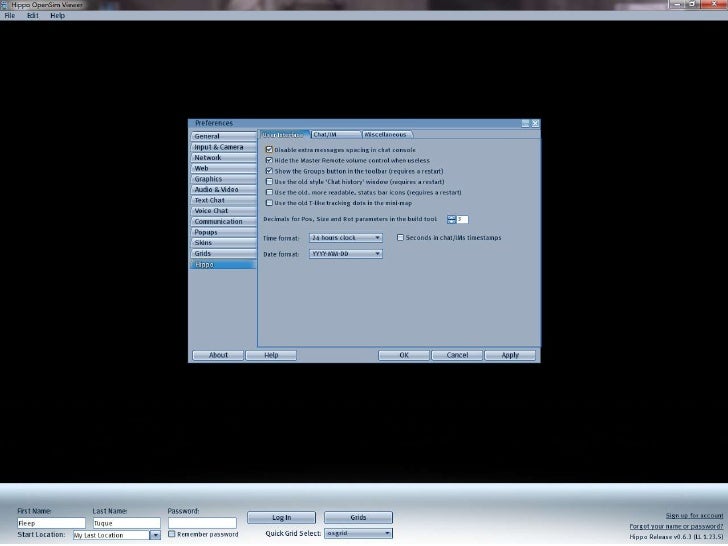Open the Edit menu
Screen dimensions: 728x546
click(32, 15)
